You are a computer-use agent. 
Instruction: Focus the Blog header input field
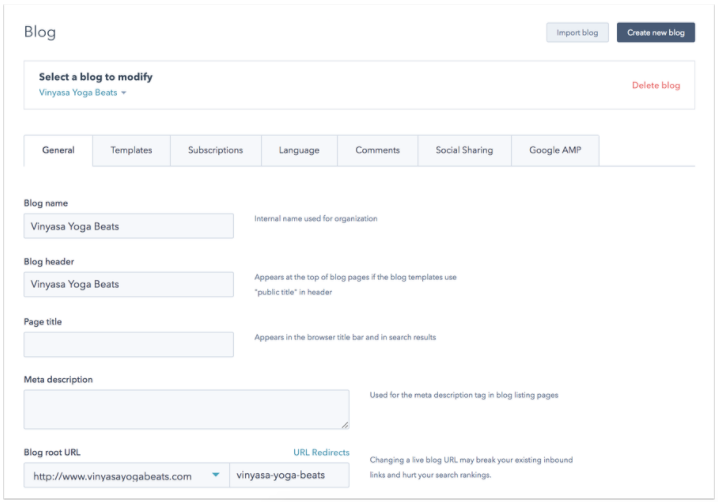click(x=129, y=284)
